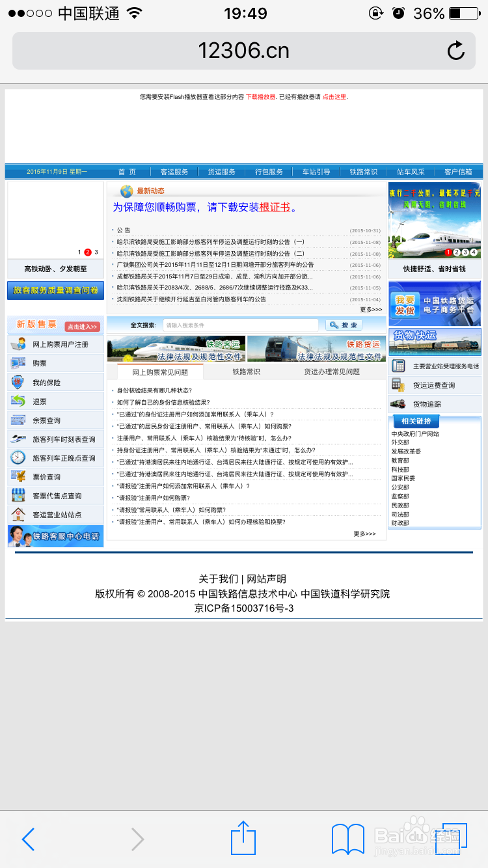
Task: Click 点击进入>> new ticketing button
Action: click(x=83, y=327)
